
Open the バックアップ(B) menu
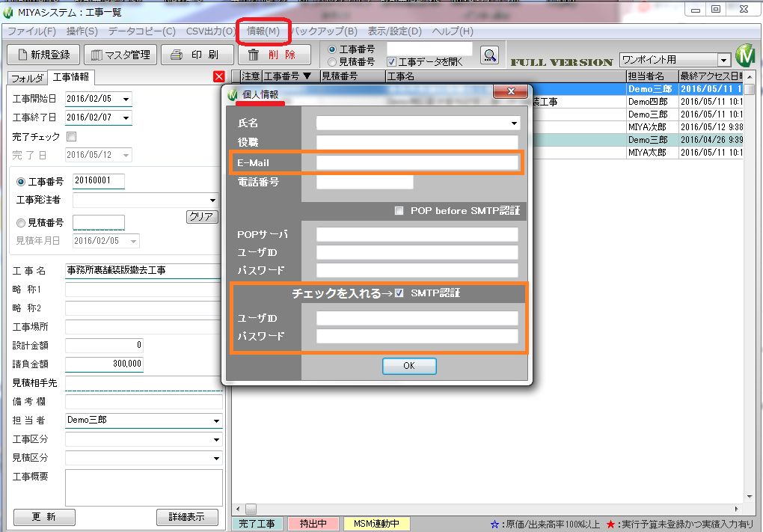point(325,31)
